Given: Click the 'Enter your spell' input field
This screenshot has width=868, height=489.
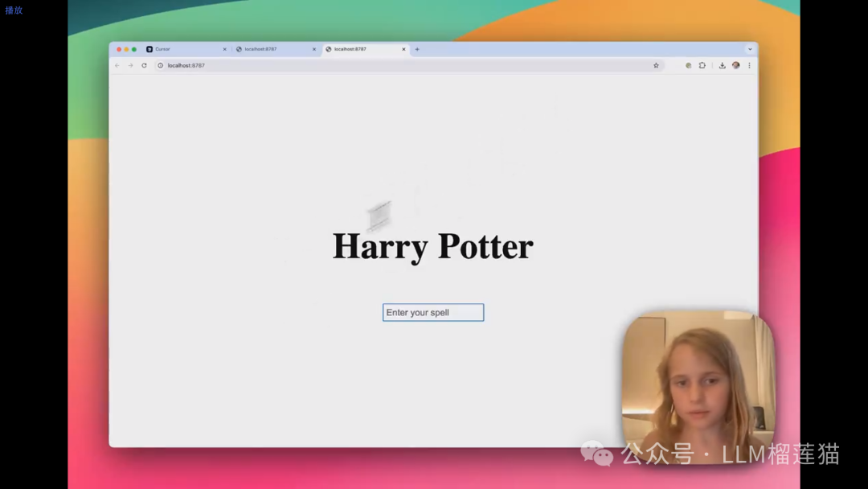Looking at the screenshot, I should (433, 312).
